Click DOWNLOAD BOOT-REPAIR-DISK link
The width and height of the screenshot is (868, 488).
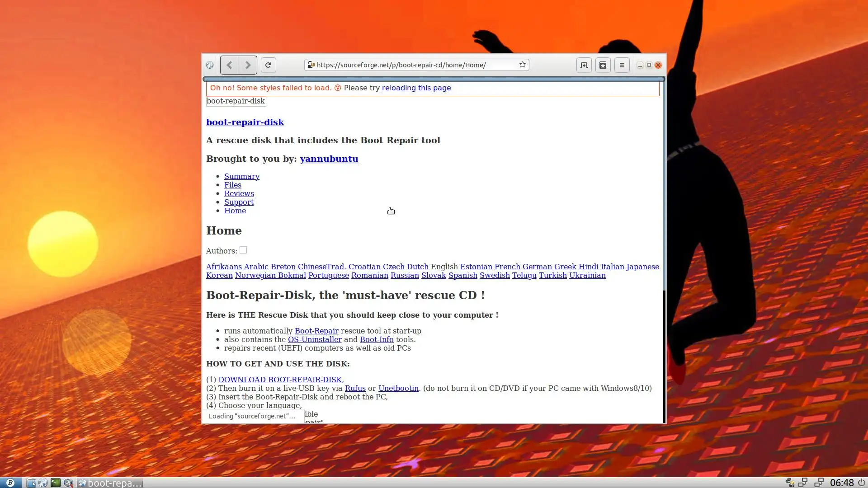(x=280, y=380)
